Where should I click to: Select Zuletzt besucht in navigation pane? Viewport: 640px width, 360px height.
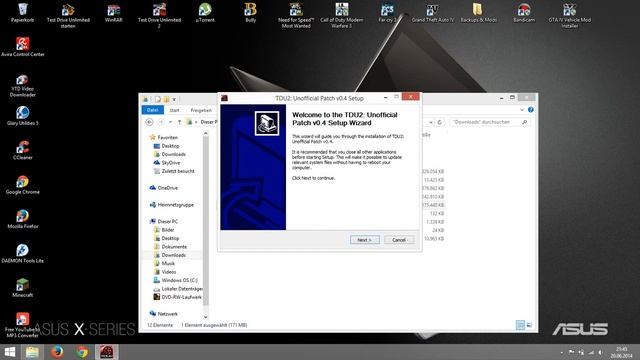174,171
